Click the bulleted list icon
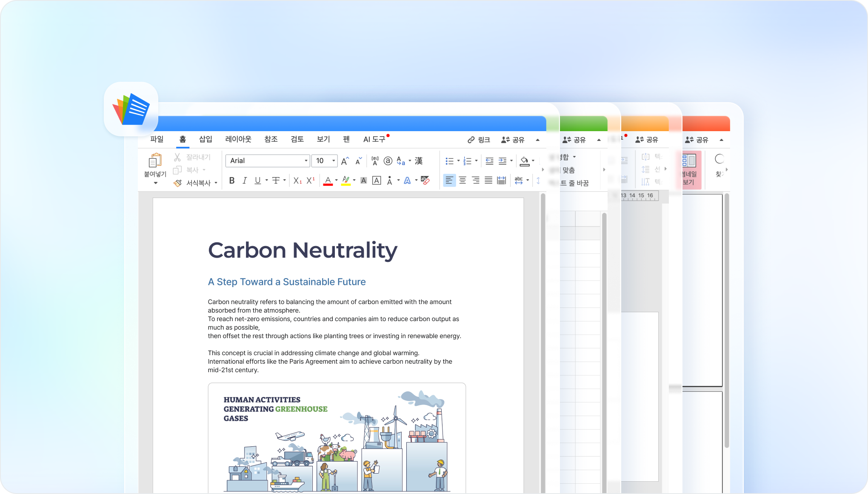 449,161
